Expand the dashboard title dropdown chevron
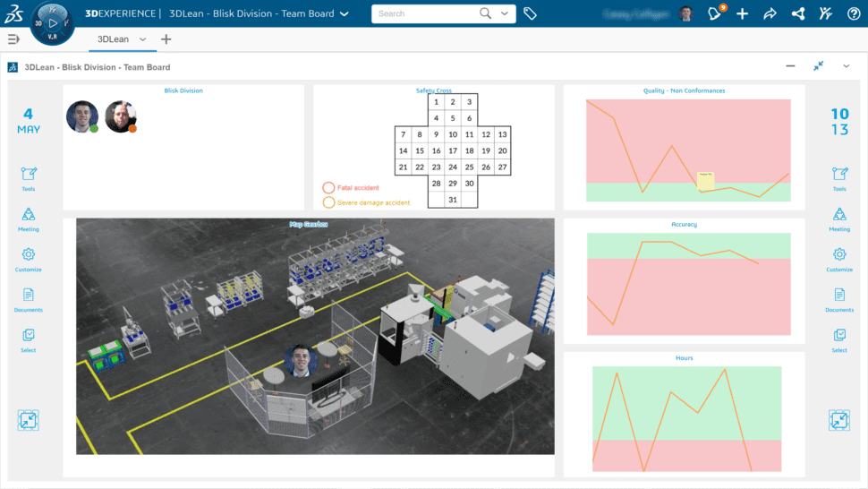Screen dimensions: 868x489 click(345, 13)
